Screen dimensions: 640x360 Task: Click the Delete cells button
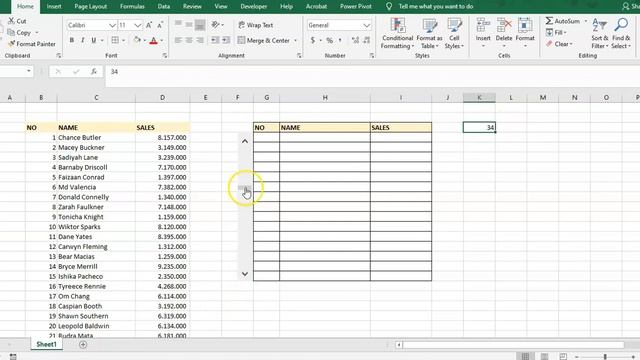coord(504,33)
